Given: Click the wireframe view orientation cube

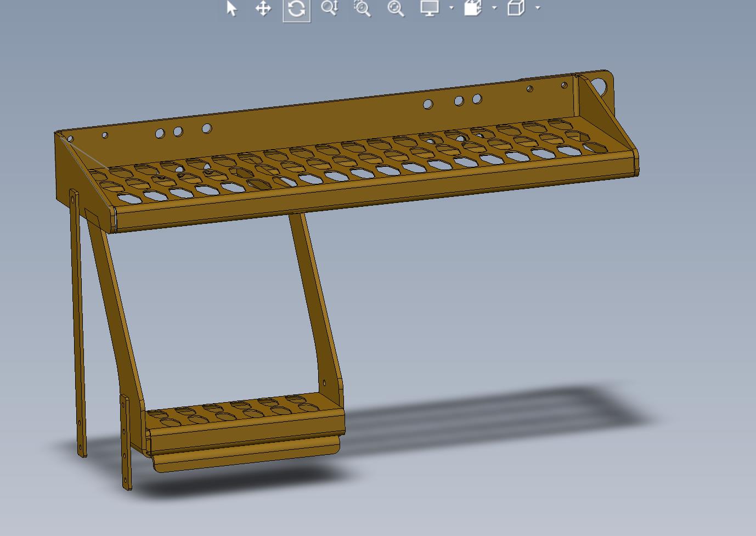Looking at the screenshot, I should click(516, 8).
